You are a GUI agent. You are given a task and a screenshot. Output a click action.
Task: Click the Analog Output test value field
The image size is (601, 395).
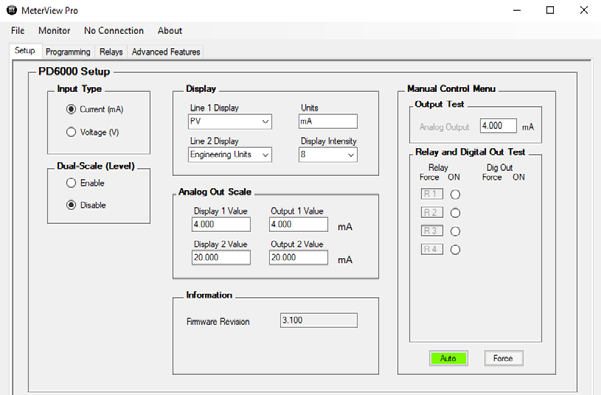point(498,126)
